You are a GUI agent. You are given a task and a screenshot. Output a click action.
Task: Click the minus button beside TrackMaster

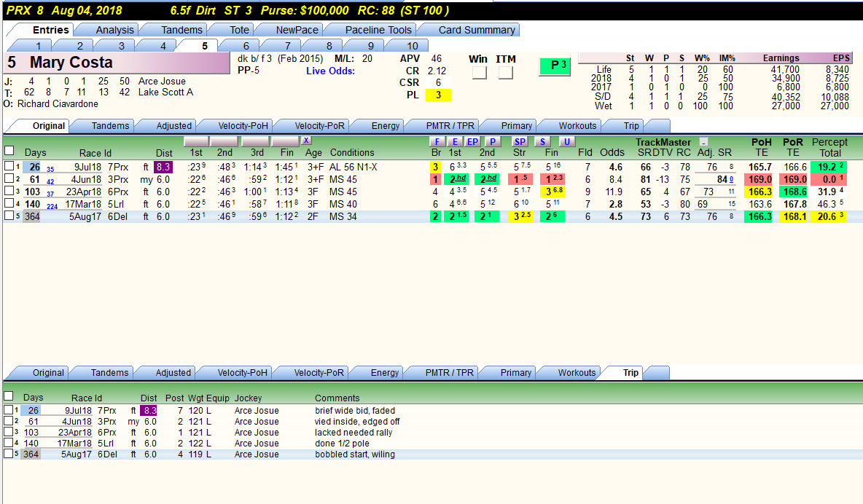[703, 141]
